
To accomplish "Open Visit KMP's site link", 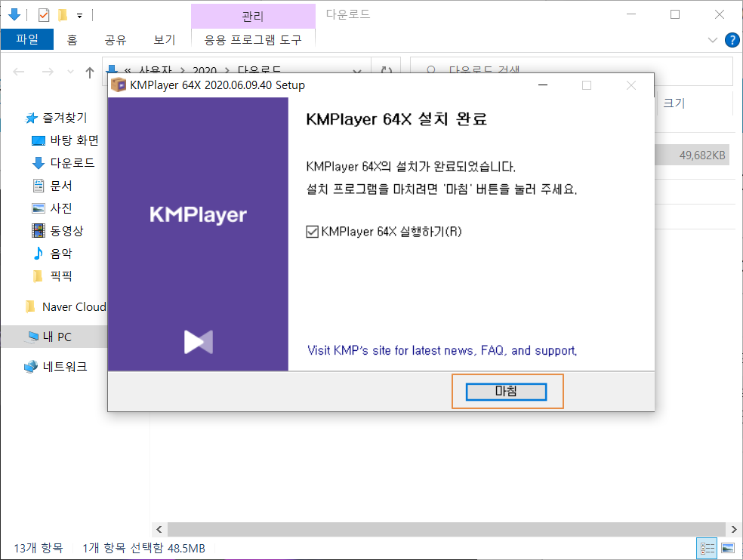I will [x=442, y=351].
